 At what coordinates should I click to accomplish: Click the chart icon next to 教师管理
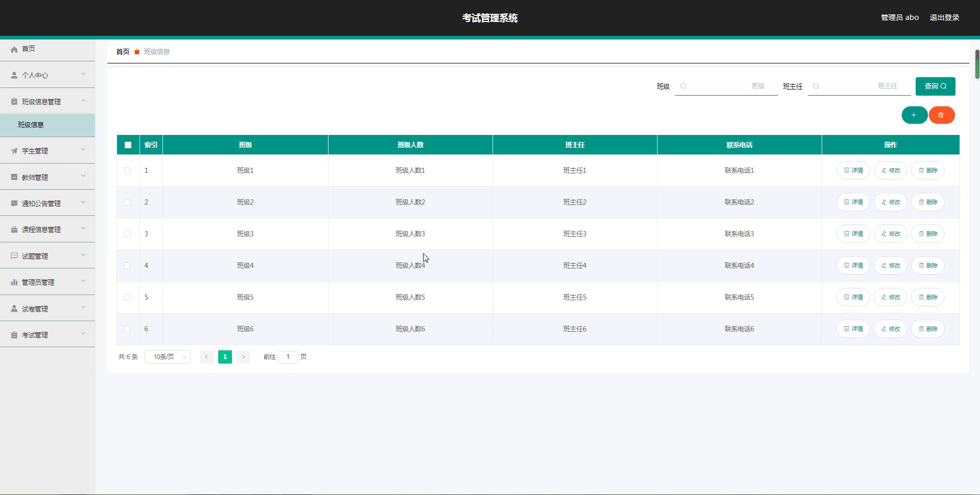tap(14, 177)
